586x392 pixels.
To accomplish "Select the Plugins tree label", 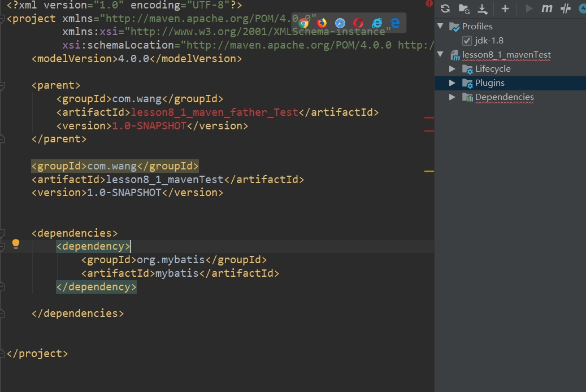I will [489, 83].
